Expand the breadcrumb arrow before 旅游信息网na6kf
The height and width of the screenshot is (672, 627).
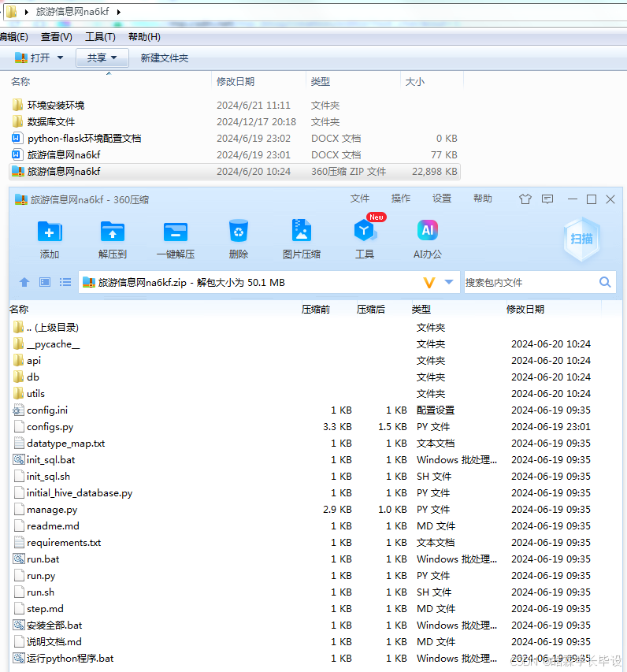click(x=27, y=12)
